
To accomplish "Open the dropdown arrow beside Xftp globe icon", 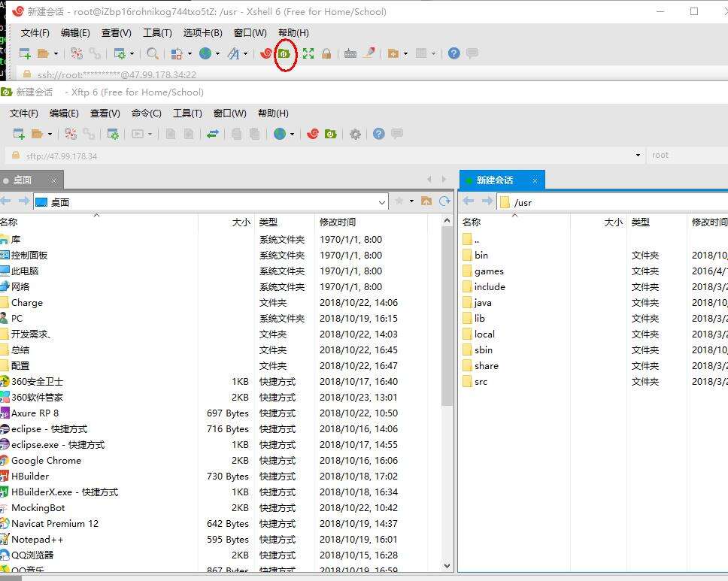I will 292,135.
